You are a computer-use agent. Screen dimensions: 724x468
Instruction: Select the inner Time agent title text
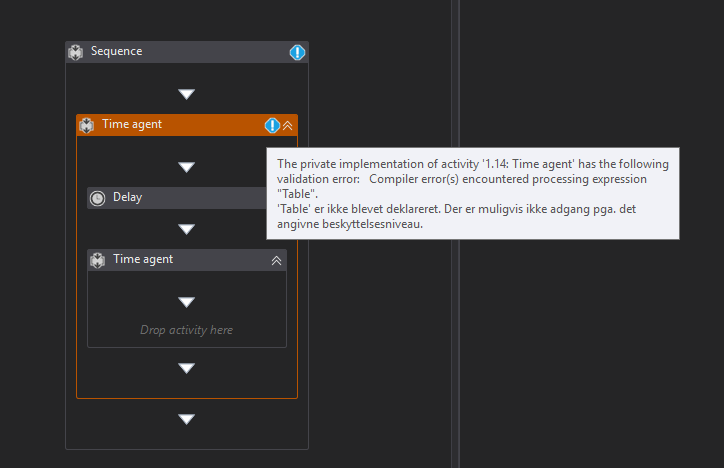[143, 259]
